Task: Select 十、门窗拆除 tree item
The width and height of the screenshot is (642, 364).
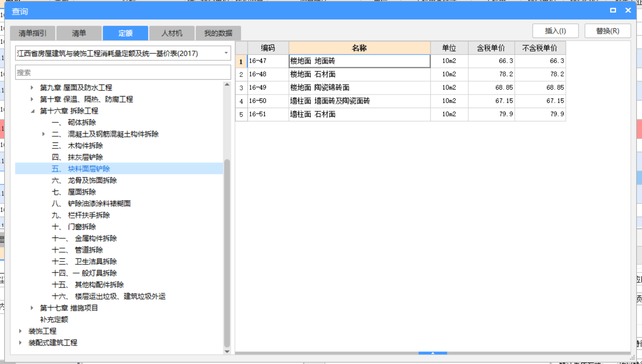Action: [x=74, y=227]
